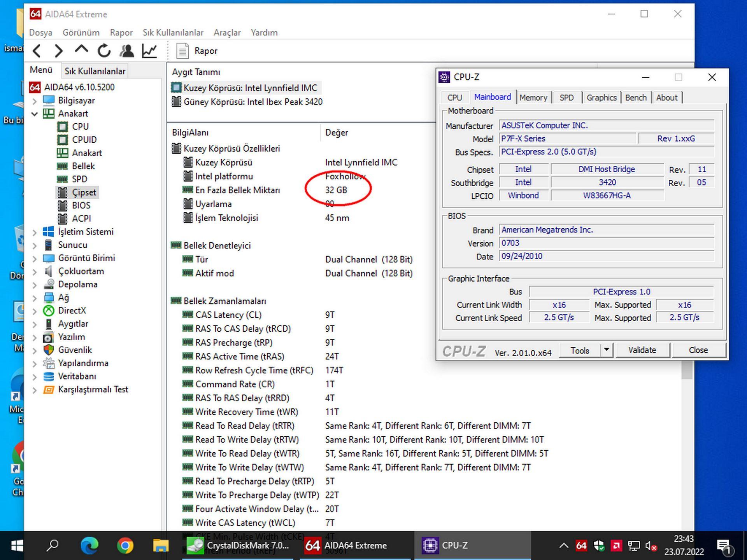
Task: Expand the Sunucu tree node
Action: (35, 245)
